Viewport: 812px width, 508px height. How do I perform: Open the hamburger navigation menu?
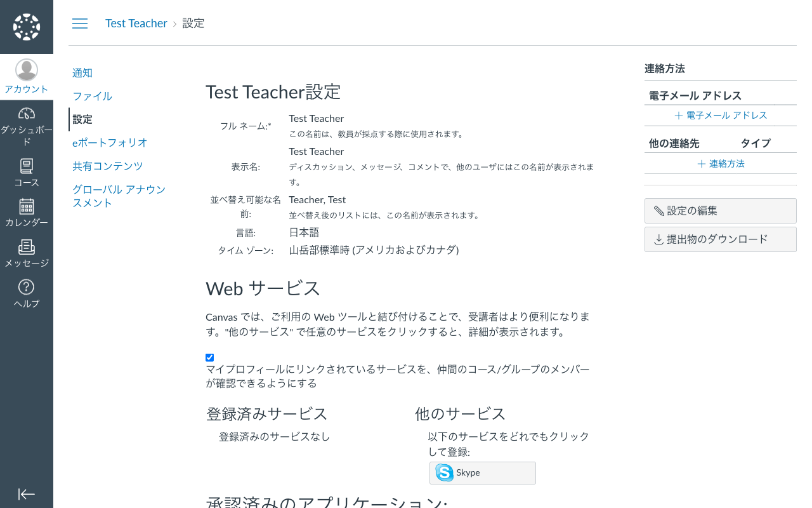click(x=79, y=23)
